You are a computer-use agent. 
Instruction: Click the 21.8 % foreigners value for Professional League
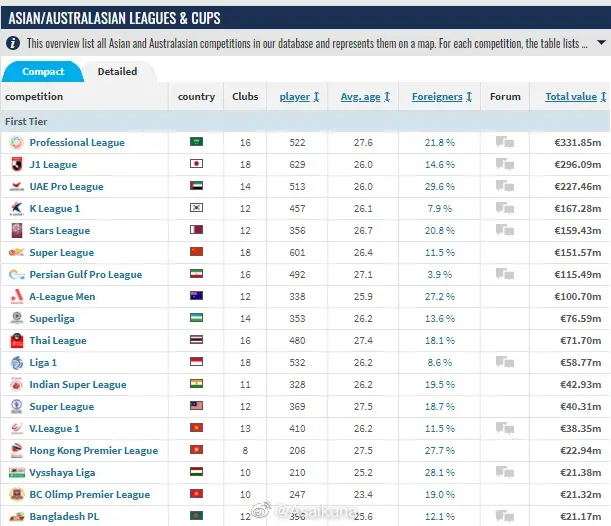click(439, 142)
